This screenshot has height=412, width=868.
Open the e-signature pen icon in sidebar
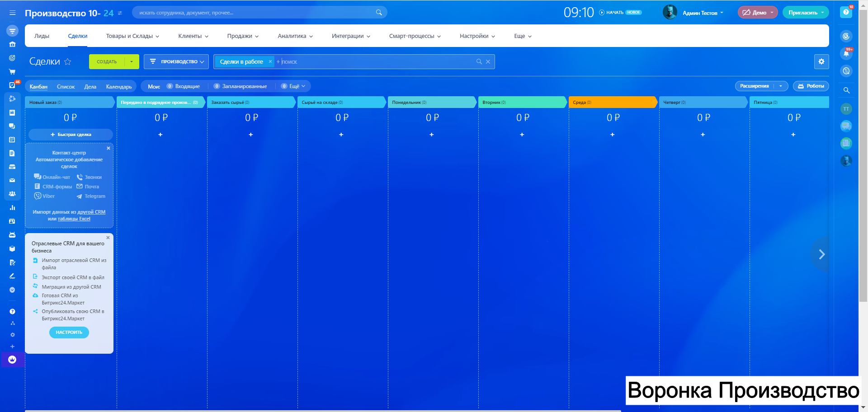tap(12, 276)
